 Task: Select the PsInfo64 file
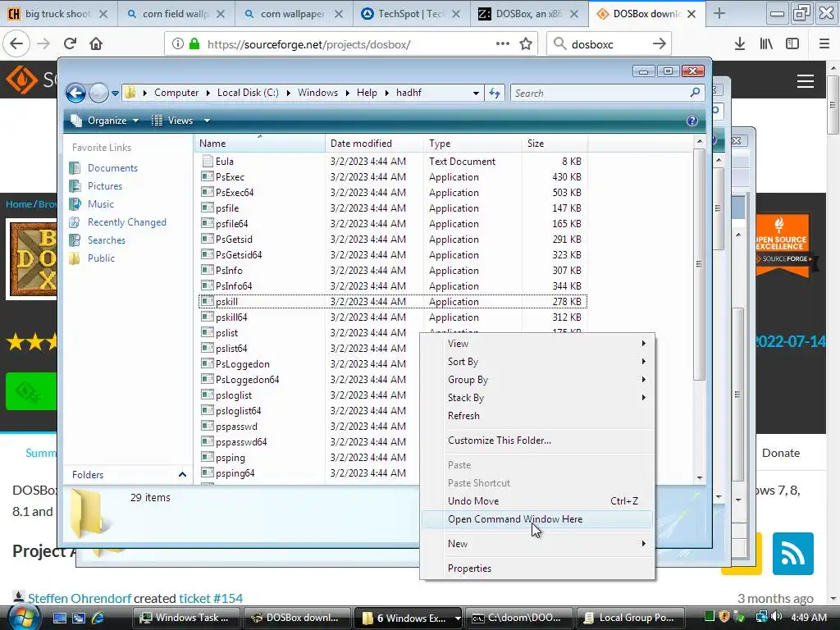(234, 286)
